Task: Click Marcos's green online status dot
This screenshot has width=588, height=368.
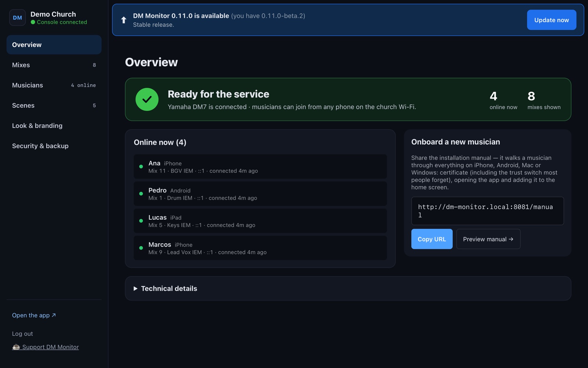Action: click(141, 248)
